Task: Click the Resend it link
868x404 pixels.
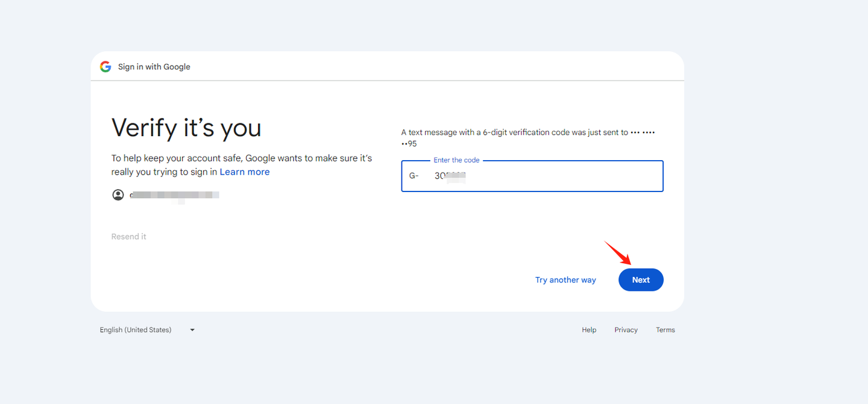Action: [x=129, y=237]
